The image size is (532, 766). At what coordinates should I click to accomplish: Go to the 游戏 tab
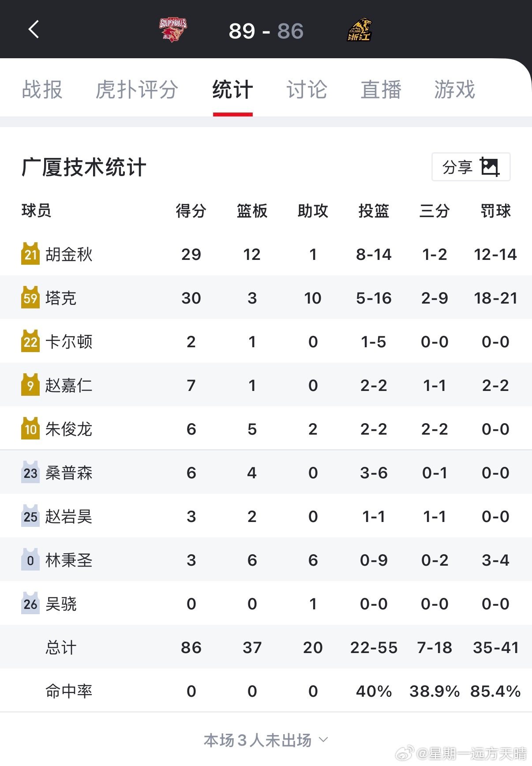tap(455, 90)
